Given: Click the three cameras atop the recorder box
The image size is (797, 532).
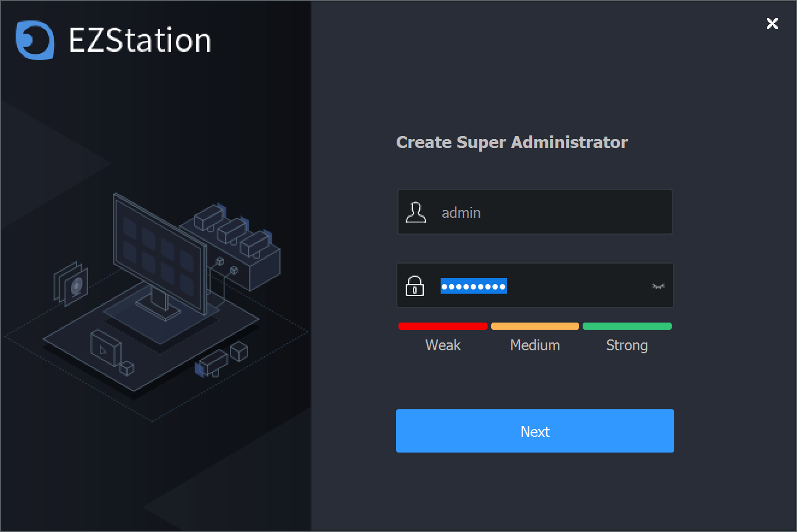Looking at the screenshot, I should pyautogui.click(x=232, y=229).
